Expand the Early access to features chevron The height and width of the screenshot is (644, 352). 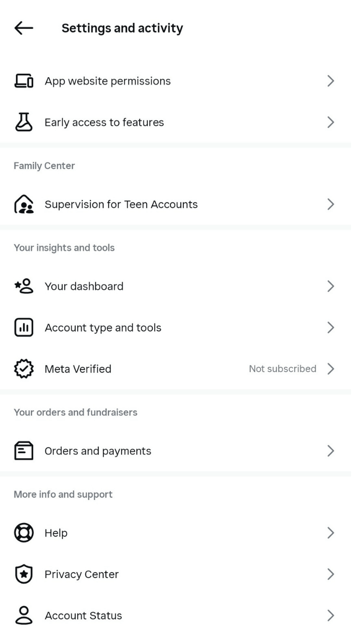tap(330, 122)
